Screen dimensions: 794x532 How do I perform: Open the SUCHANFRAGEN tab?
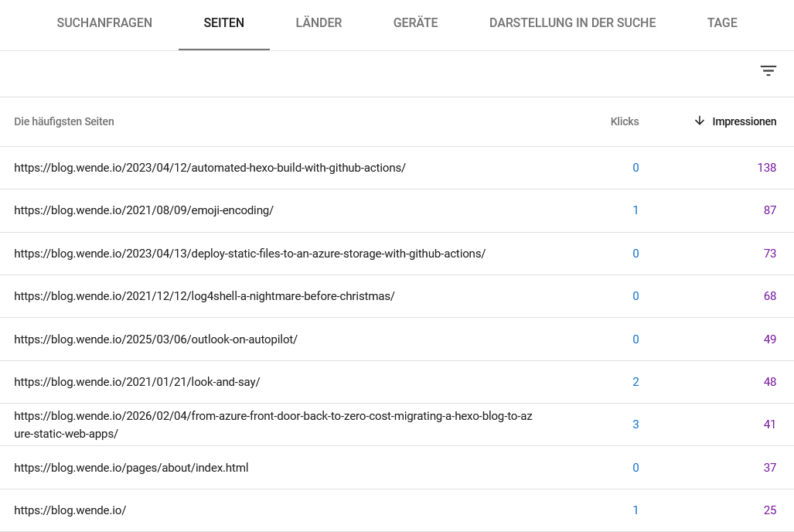coord(104,22)
